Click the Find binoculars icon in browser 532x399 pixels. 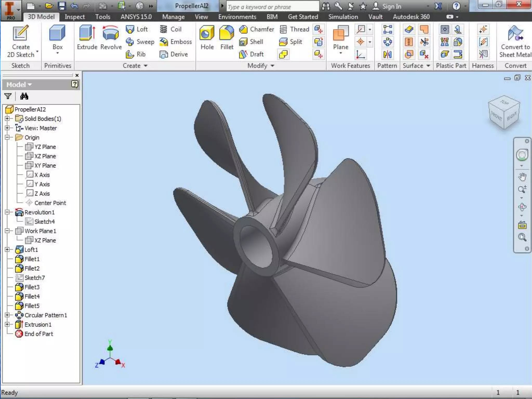click(24, 97)
